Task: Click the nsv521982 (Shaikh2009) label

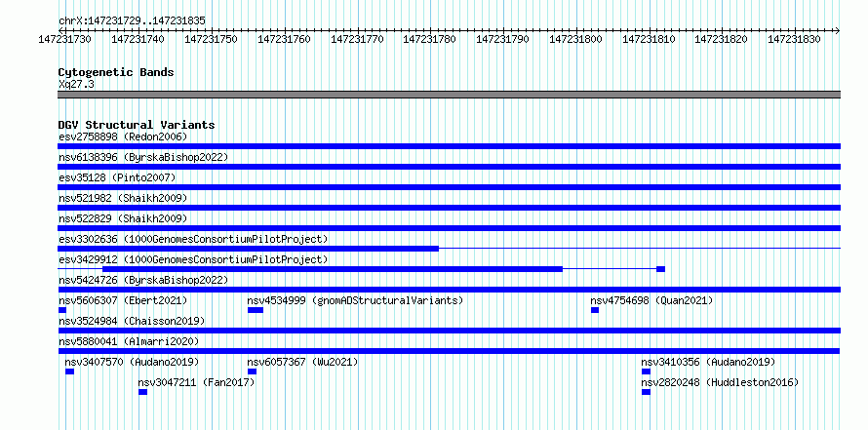Action: (x=123, y=198)
